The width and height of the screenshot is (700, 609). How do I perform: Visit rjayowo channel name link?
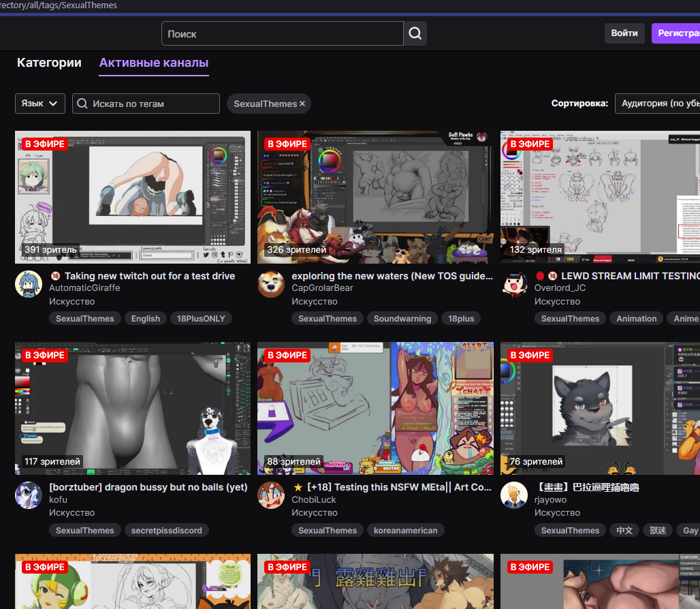[550, 499]
